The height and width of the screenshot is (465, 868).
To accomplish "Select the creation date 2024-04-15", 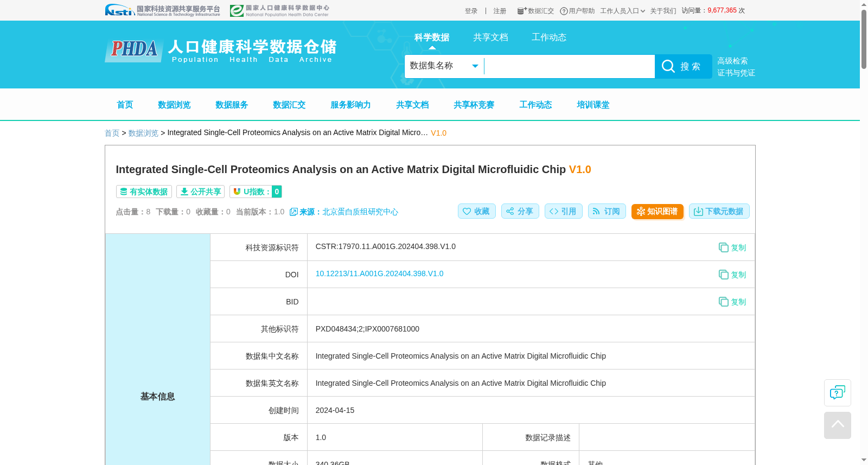I will [x=335, y=410].
